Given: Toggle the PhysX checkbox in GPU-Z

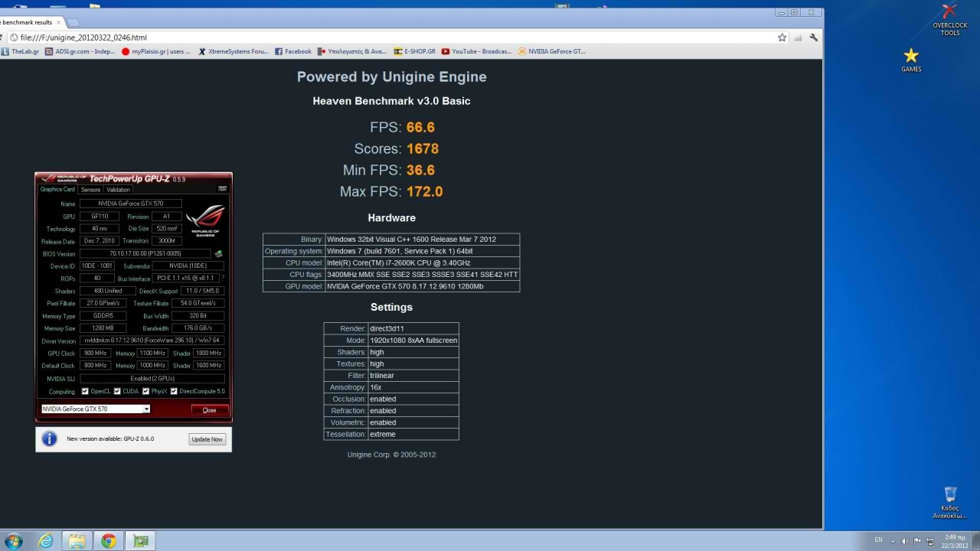Looking at the screenshot, I should pyautogui.click(x=145, y=391).
